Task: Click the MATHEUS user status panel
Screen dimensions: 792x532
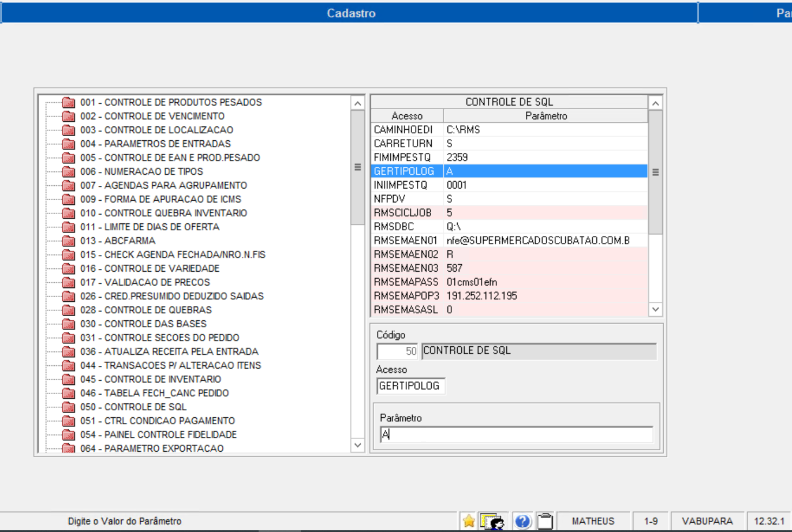Action: (593, 521)
